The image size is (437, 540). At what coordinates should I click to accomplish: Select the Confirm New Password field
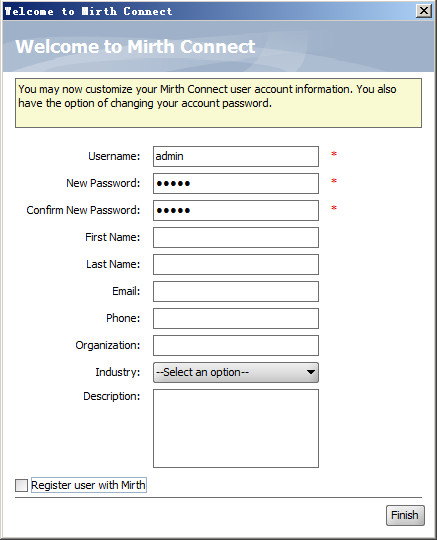click(236, 210)
